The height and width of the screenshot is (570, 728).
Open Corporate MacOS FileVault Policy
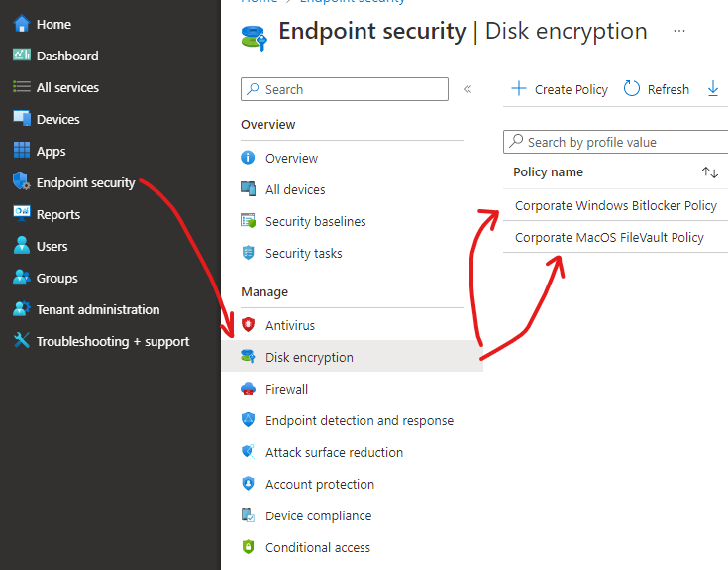point(609,237)
